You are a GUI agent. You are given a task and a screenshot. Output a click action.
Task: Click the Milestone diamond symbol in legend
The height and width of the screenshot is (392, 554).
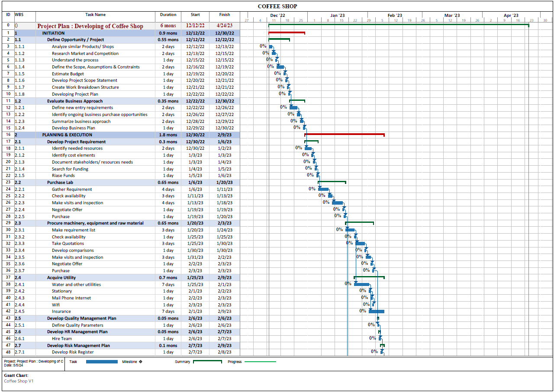141,362
